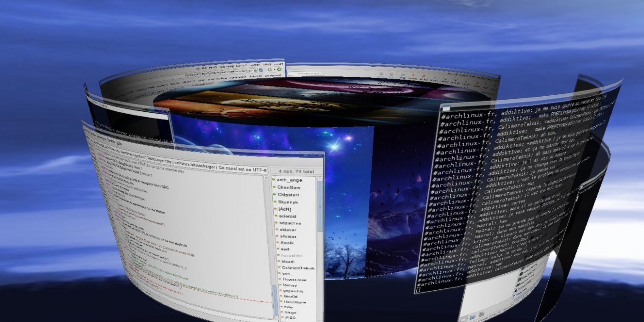Click the '4 ops, 74 total' label

click(296, 172)
